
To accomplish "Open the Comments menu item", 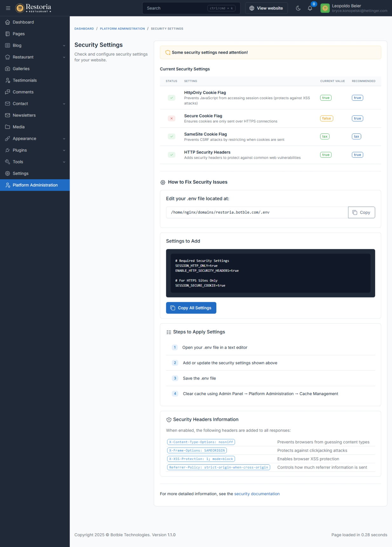I will [x=23, y=92].
